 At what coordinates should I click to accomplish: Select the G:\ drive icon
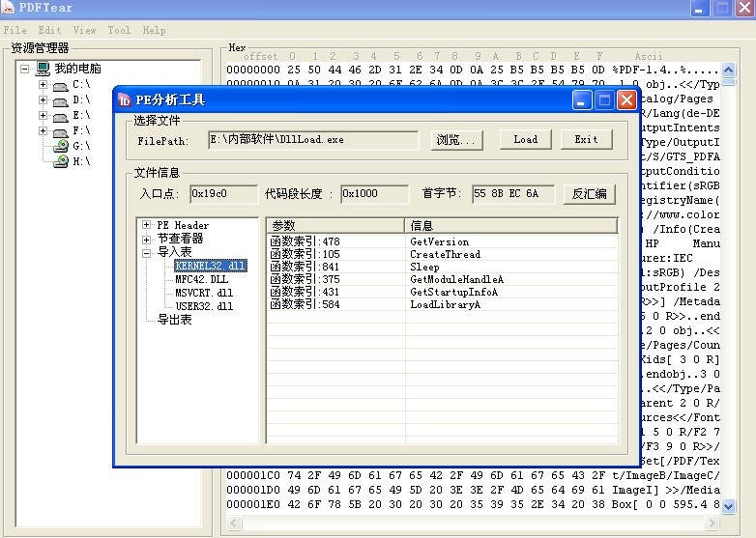[60, 146]
